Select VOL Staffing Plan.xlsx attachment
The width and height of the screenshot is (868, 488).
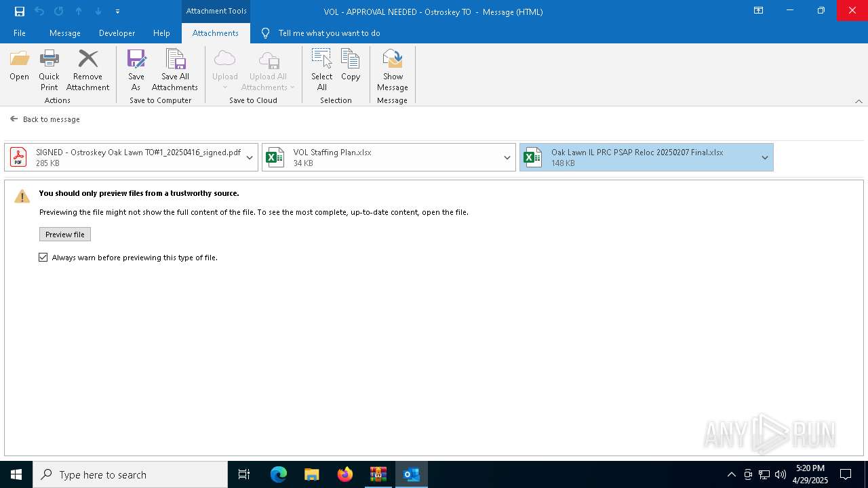coord(389,157)
